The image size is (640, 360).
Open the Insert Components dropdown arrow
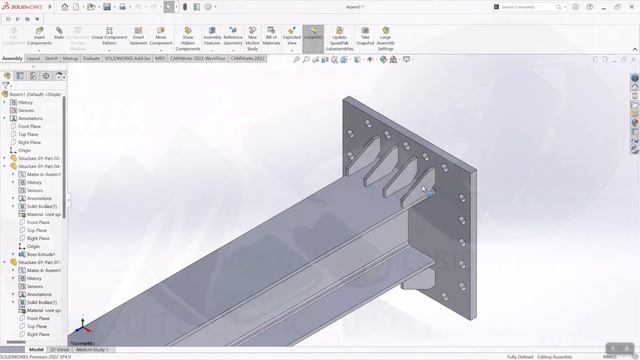(39, 51)
